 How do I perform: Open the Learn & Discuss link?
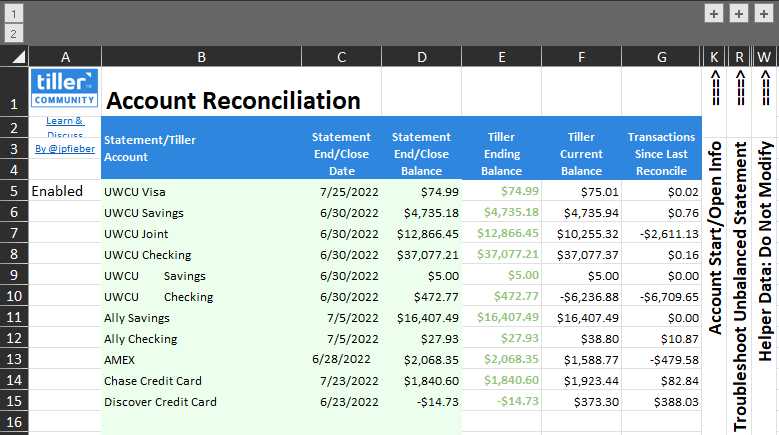pos(65,127)
